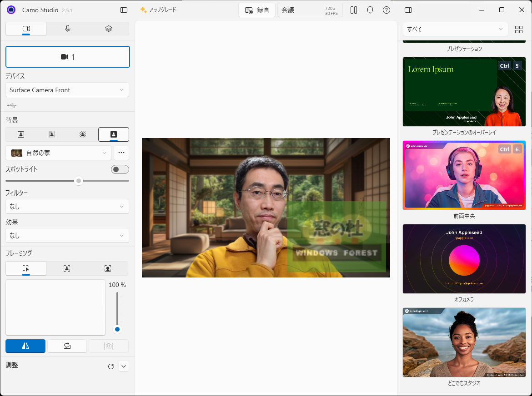Toggle the left sidebar panel icon
The image size is (532, 396).
(x=124, y=10)
